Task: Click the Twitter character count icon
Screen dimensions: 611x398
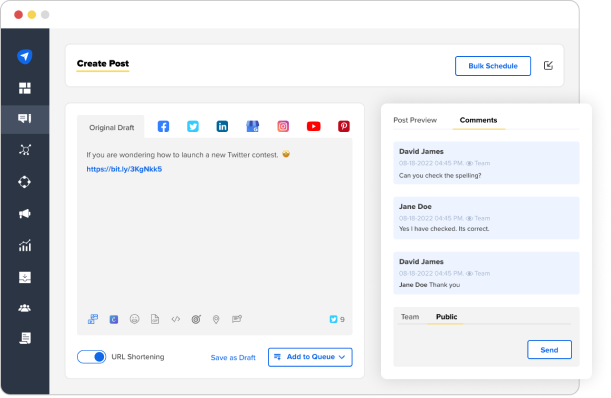Action: click(x=333, y=319)
